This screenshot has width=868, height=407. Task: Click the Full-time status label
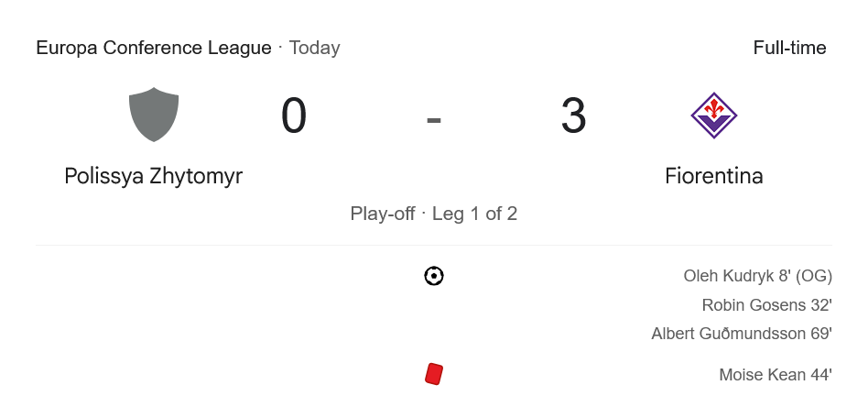click(789, 48)
